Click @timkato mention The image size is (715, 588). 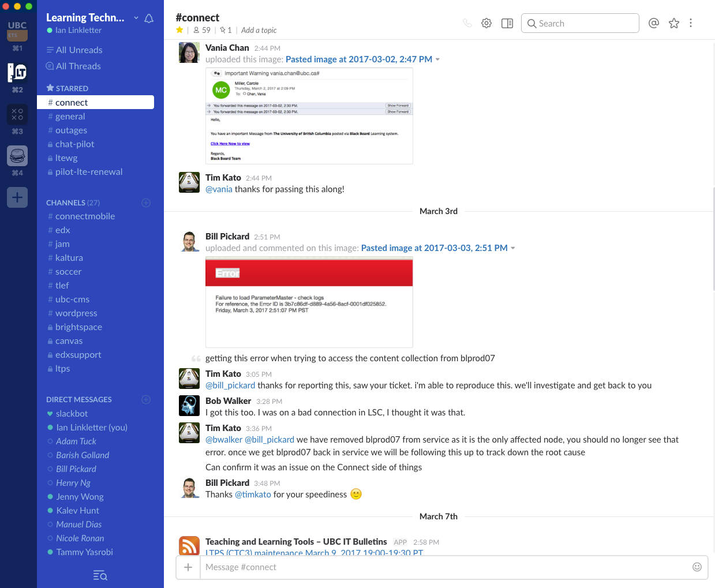pos(253,495)
